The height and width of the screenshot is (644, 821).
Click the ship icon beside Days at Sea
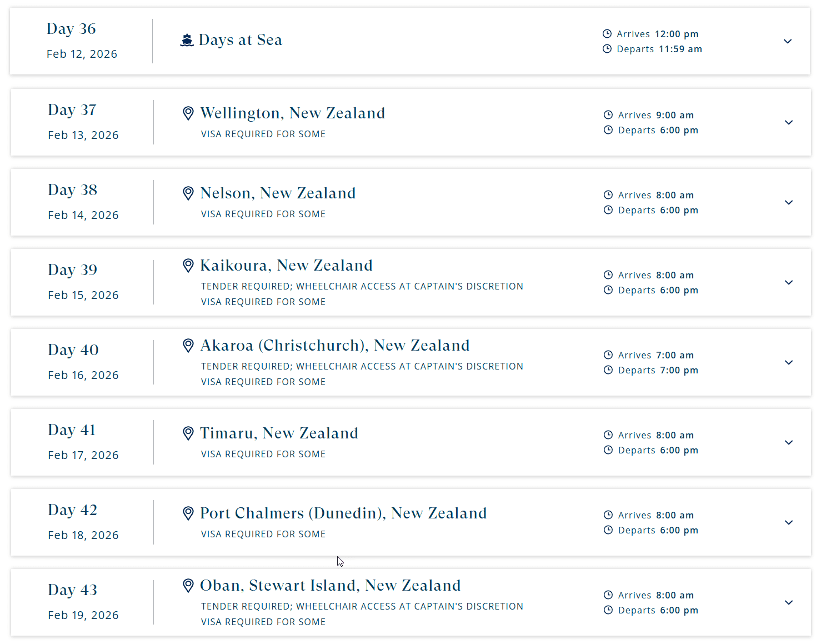(187, 40)
